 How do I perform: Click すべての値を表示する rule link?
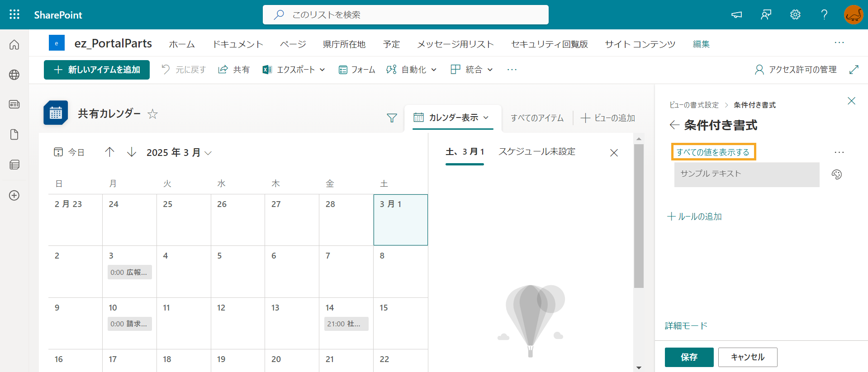point(713,152)
